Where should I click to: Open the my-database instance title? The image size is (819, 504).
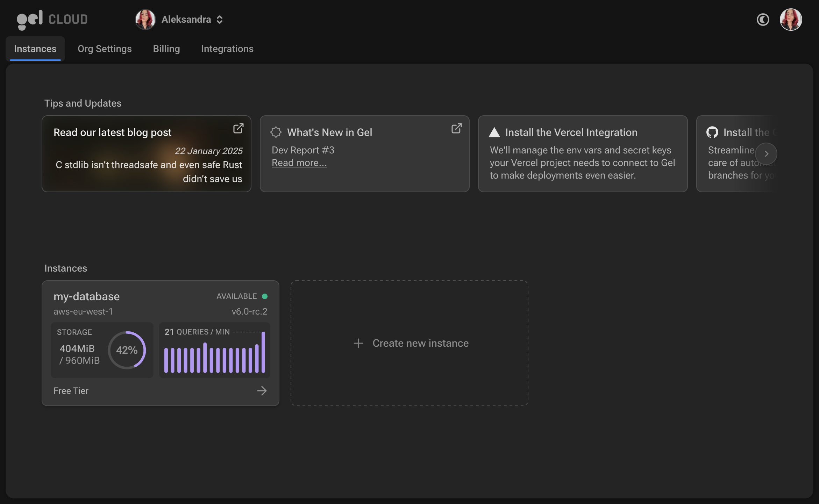[86, 296]
